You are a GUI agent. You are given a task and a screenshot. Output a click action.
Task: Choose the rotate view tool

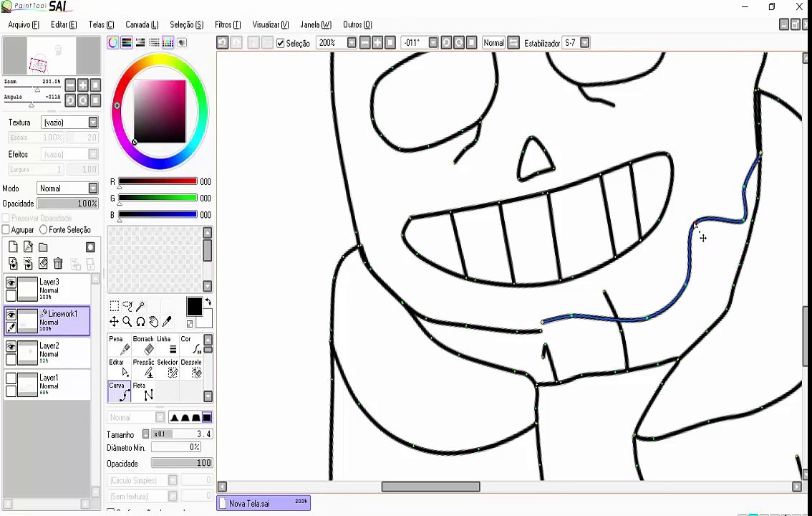point(140,322)
